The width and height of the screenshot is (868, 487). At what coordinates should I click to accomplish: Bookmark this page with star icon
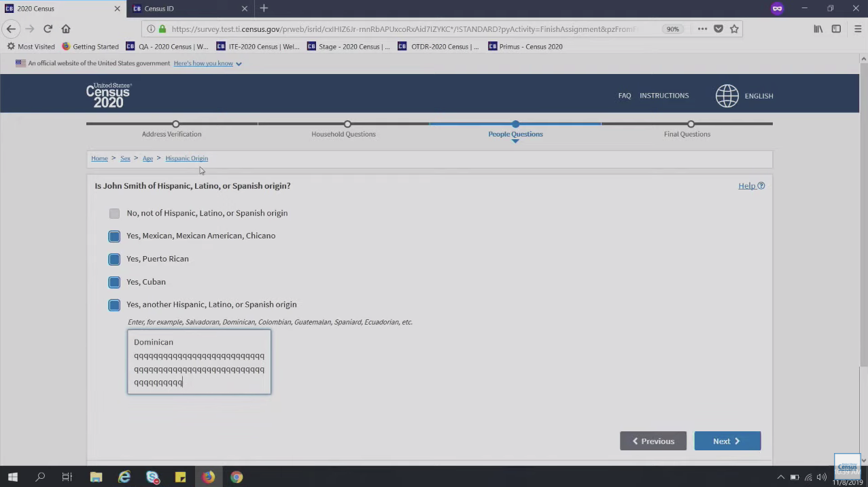tap(734, 29)
